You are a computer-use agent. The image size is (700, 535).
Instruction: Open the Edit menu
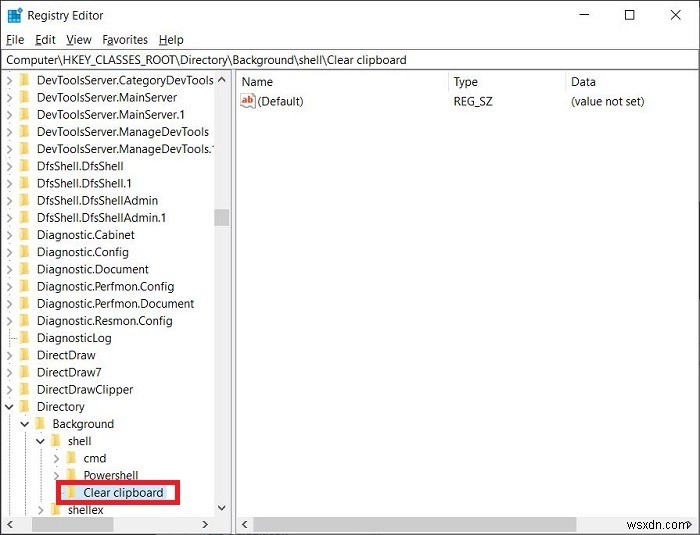coord(45,40)
